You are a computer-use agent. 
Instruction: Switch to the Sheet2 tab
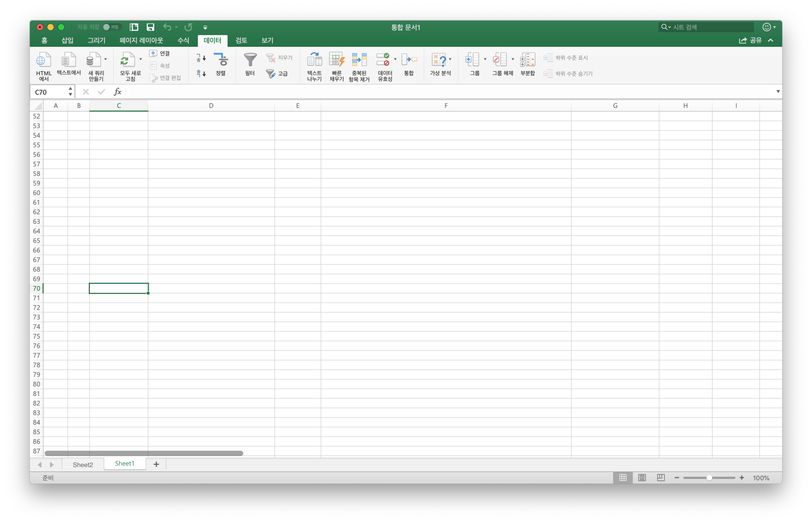83,465
